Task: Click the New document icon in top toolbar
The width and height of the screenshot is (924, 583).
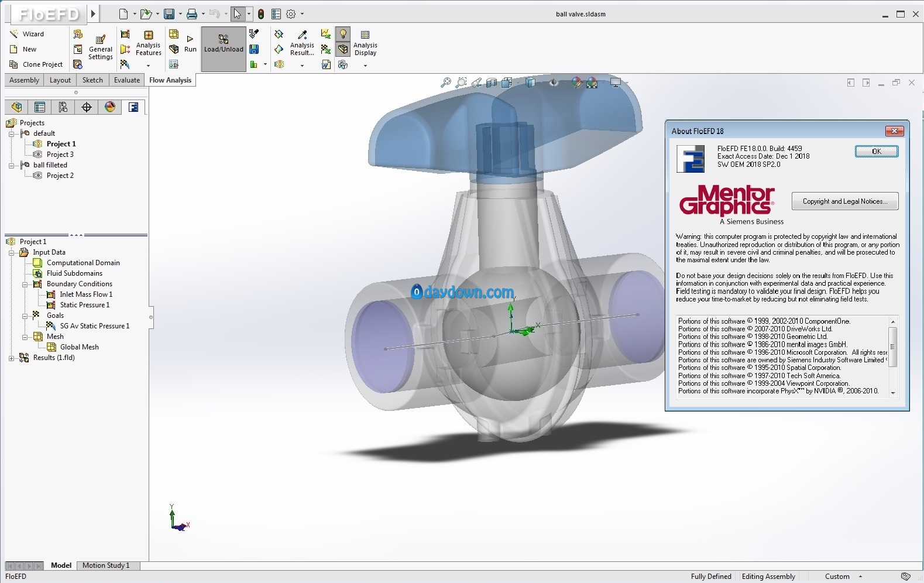Action: click(x=123, y=14)
